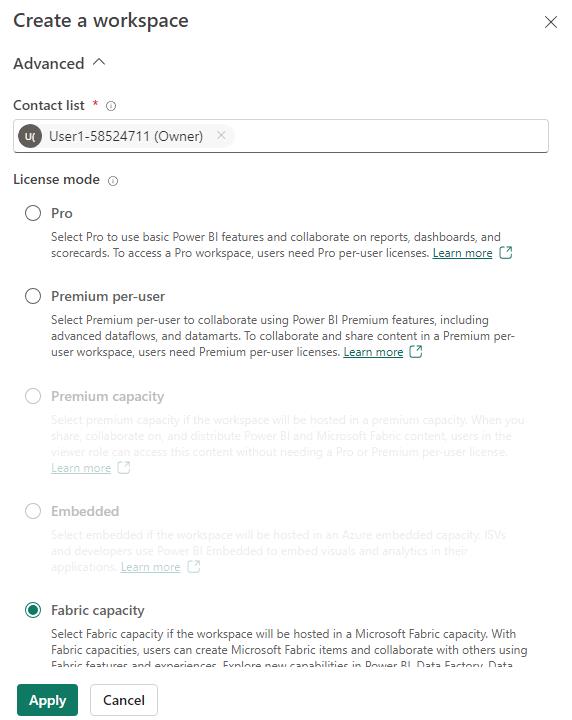This screenshot has width=572, height=720.
Task: Remove User1-58524711 from the contact list
Action: [x=221, y=135]
